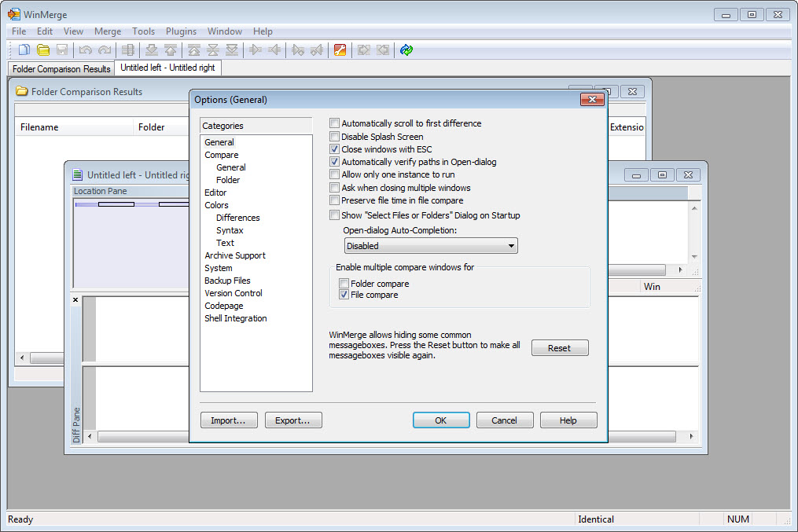Click document icon of Untitled left window

pos(77,175)
